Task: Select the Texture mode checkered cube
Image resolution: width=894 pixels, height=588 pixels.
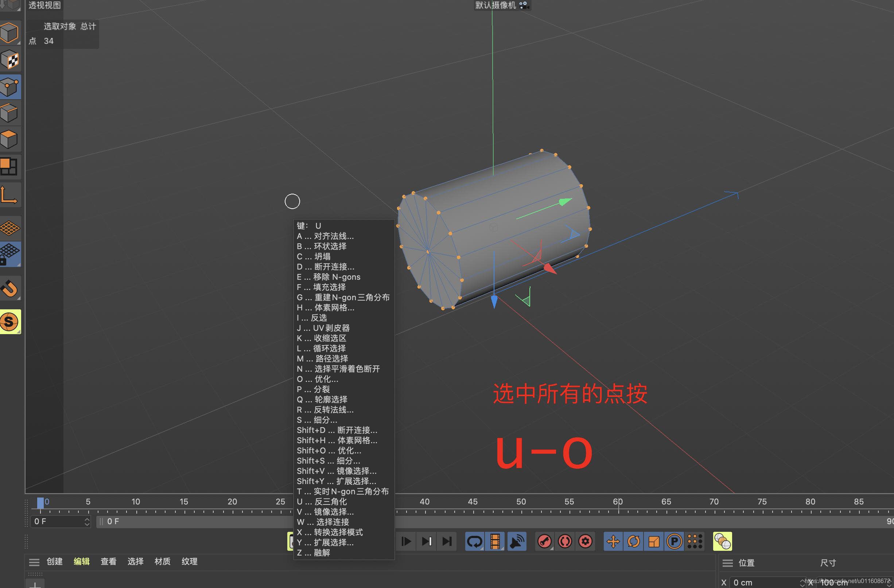Action: pyautogui.click(x=10, y=60)
